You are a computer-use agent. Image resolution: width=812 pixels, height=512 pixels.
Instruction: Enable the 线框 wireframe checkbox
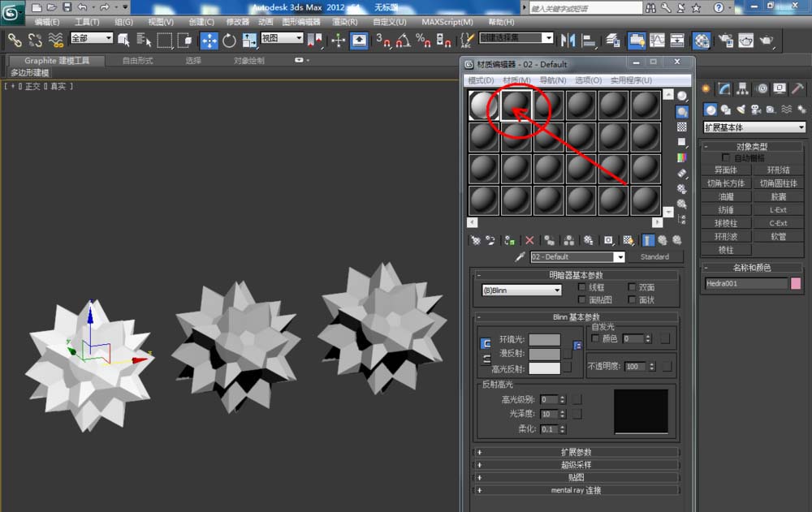pyautogui.click(x=581, y=286)
